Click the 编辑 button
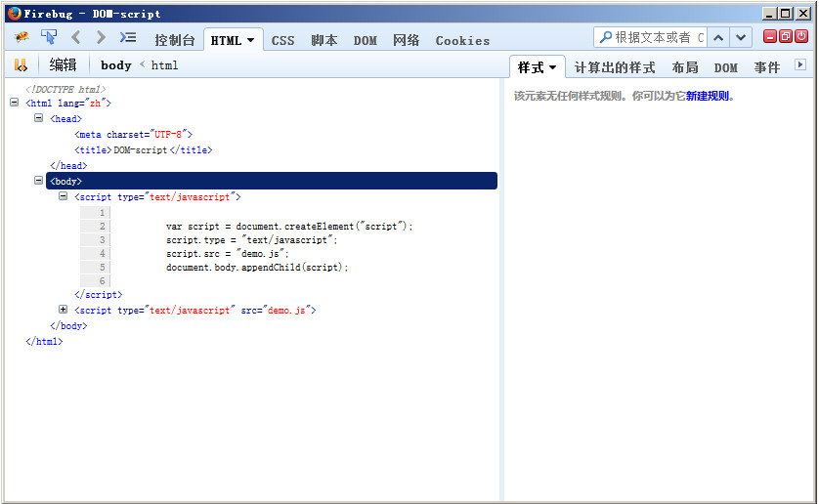Viewport: 819px width, 504px height. click(64, 65)
